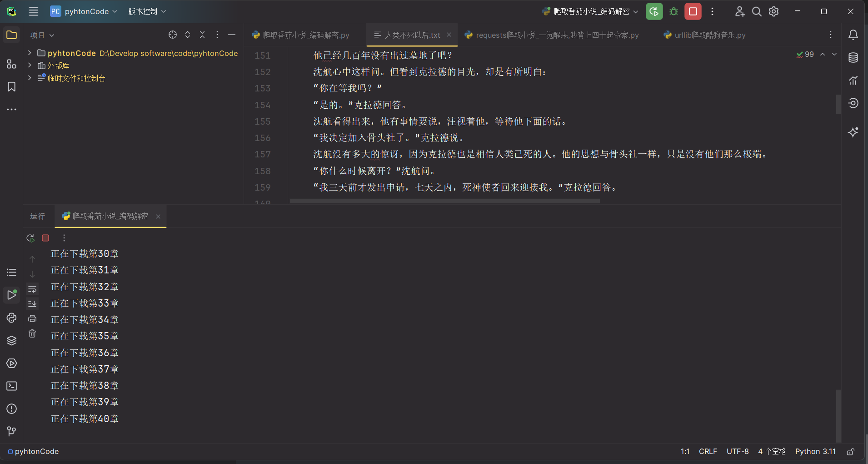Expand the 外部库 tree node
This screenshot has height=464, width=868.
click(x=29, y=66)
